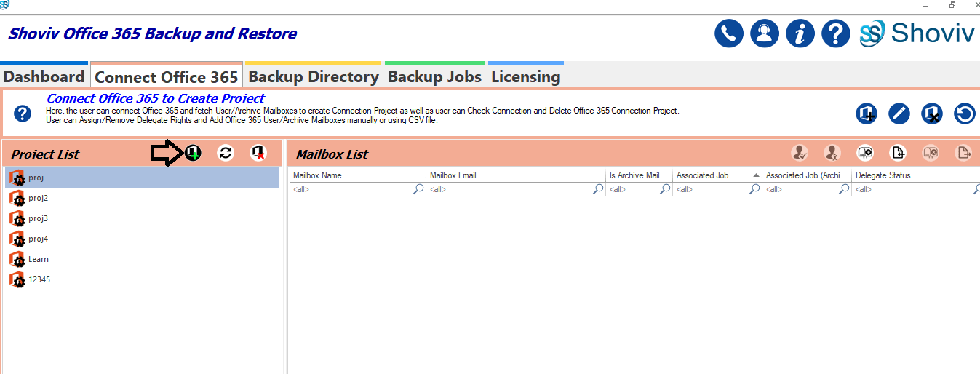Remove project via Project List red-x icon
The height and width of the screenshot is (374, 980).
point(258,153)
